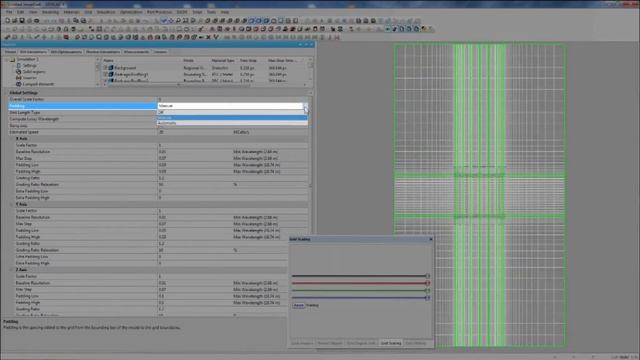Click the Solid regions tree icon
The height and width of the screenshot is (360, 640).
[x=18, y=71]
